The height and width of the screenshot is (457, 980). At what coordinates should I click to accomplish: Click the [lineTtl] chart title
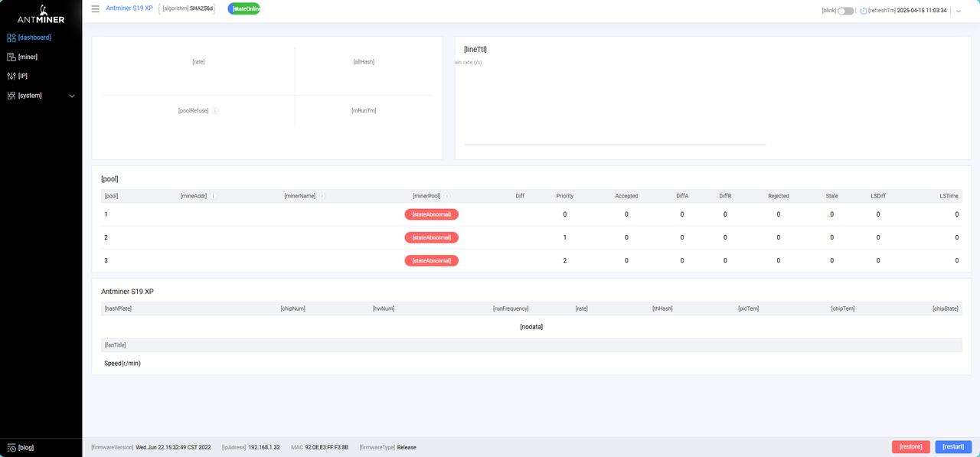pos(475,49)
